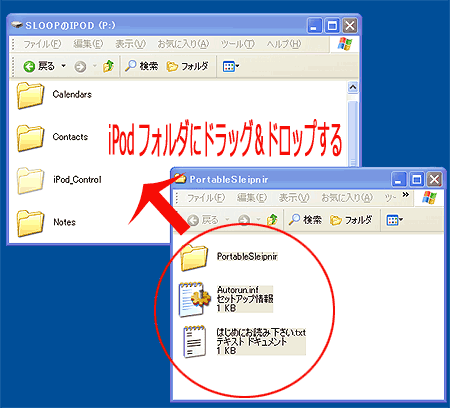Go up one folder in SLOOPのIPOD window

108,66
